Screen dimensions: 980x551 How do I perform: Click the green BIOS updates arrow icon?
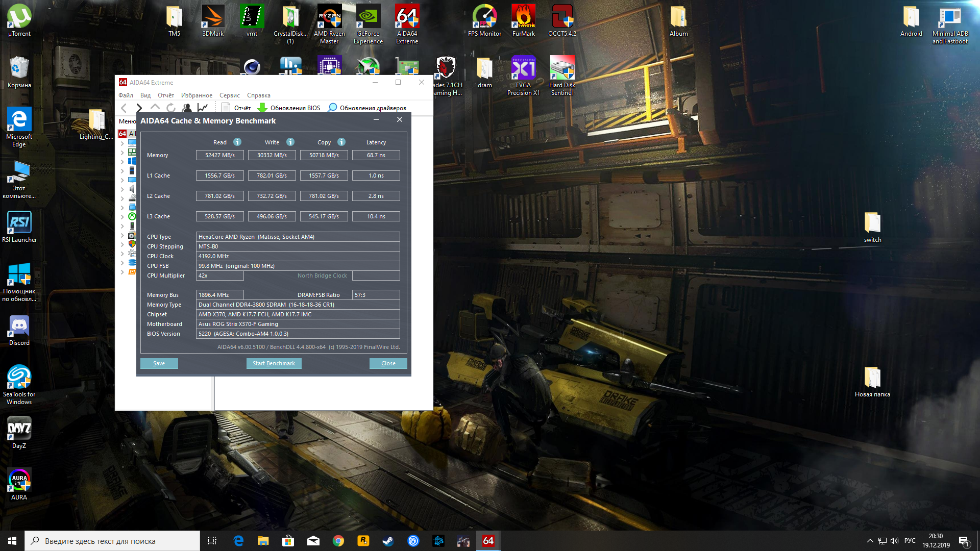(262, 108)
